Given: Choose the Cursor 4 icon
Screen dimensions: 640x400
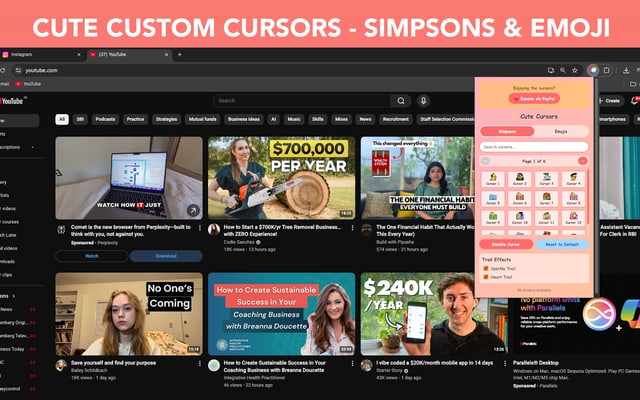Looking at the screenshot, I should [573, 179].
